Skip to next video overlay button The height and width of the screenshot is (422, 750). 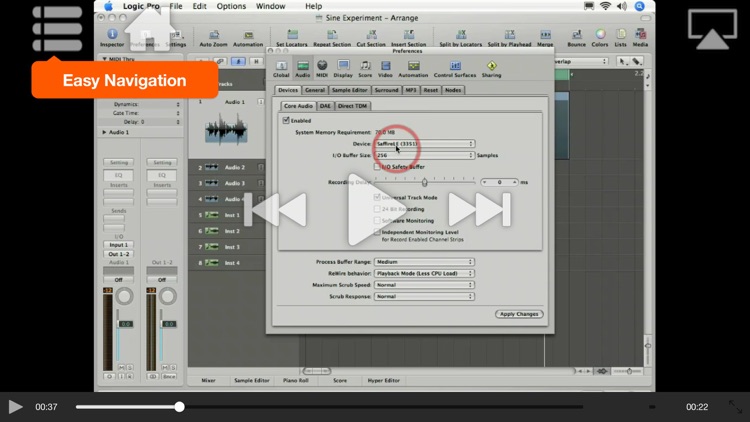479,210
